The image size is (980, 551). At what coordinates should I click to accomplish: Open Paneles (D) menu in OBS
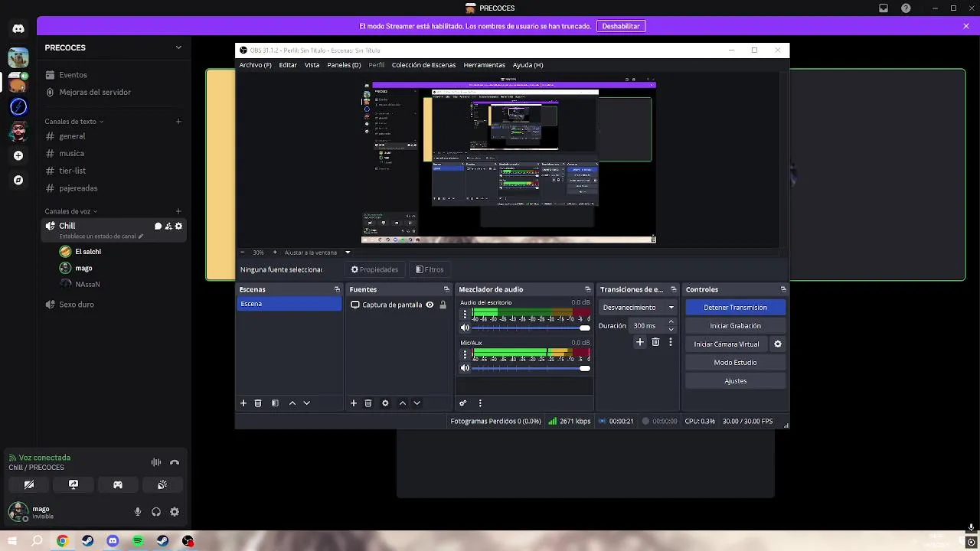pyautogui.click(x=344, y=65)
